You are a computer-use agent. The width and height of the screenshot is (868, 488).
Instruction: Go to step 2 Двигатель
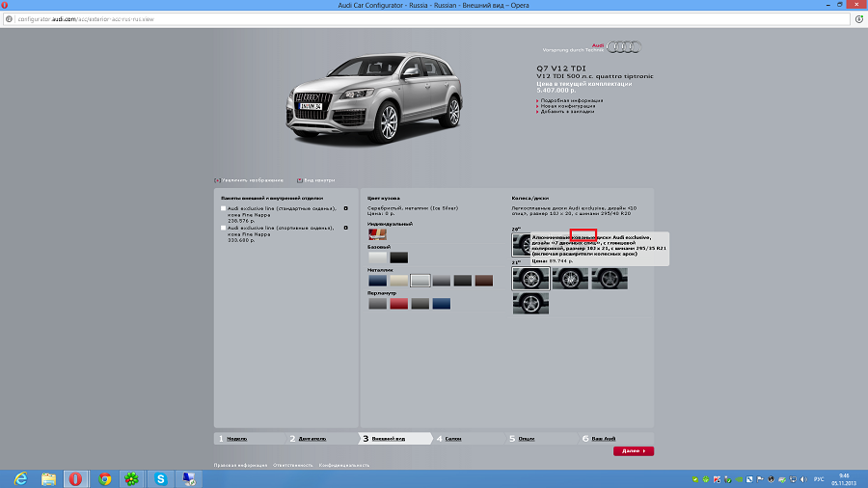(312, 439)
